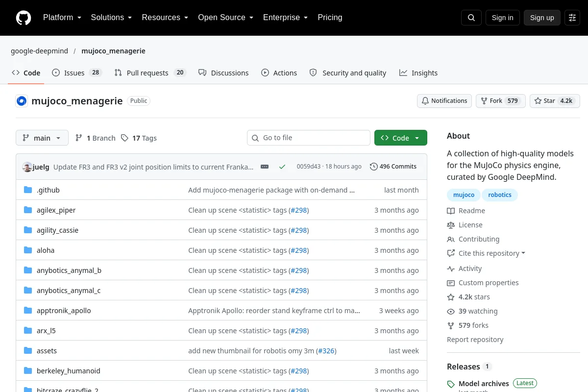This screenshot has width=588, height=392.
Task: Click the assets folder icon
Action: [28, 351]
